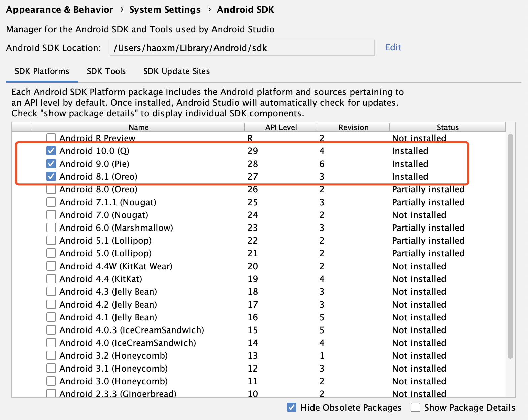The image size is (528, 420).
Task: Sort by the Status column header
Action: [x=448, y=127]
